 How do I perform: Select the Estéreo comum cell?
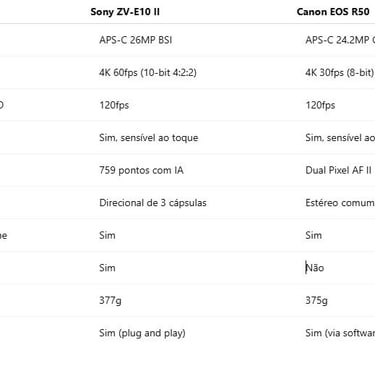click(340, 203)
